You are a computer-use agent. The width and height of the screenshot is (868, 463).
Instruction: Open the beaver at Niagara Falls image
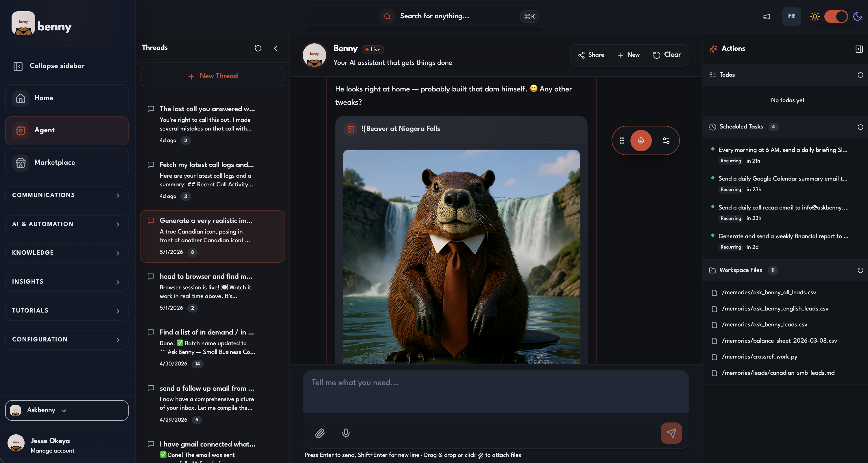point(461,257)
